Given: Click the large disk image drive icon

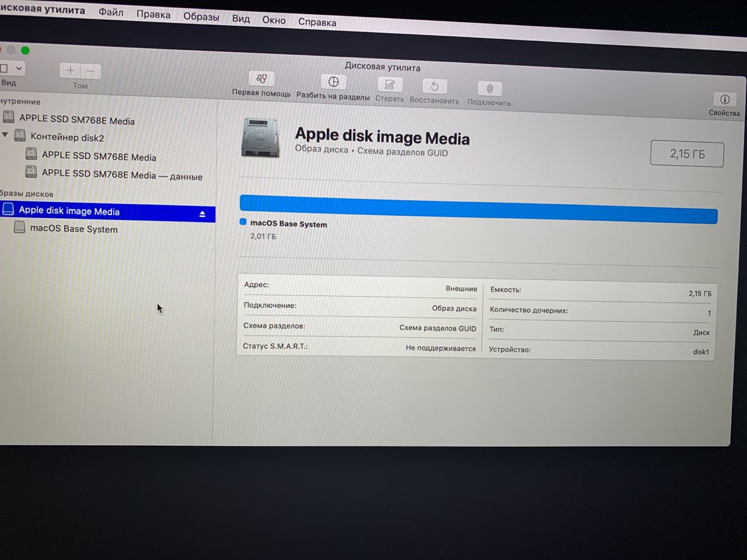Looking at the screenshot, I should (x=260, y=138).
